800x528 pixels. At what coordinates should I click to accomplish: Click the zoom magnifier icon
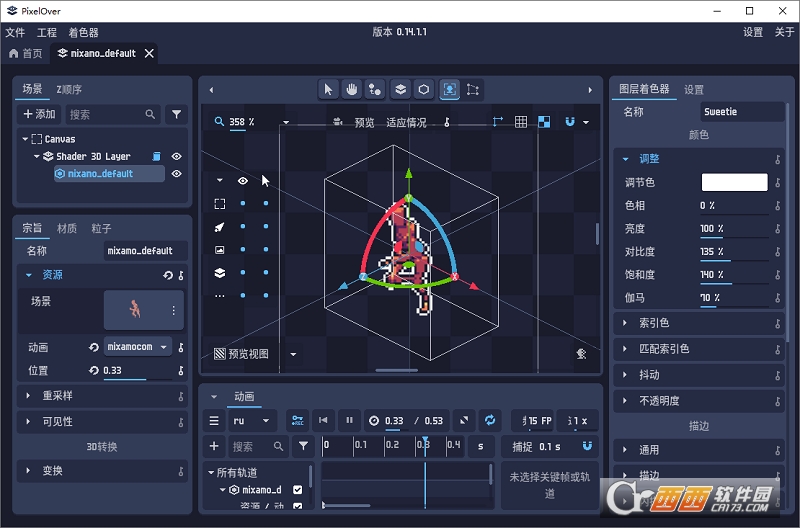click(x=219, y=122)
